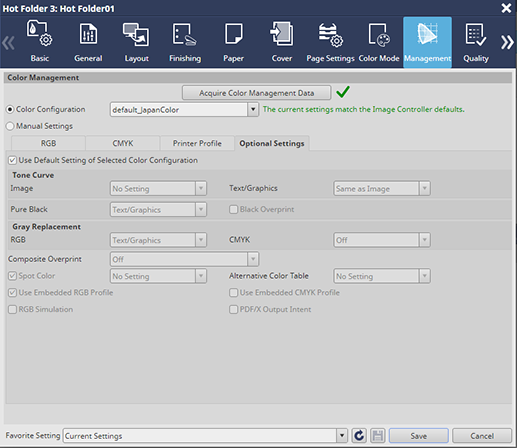The image size is (517, 448).
Task: Show next toolbar items with right chevron
Action: (x=507, y=42)
